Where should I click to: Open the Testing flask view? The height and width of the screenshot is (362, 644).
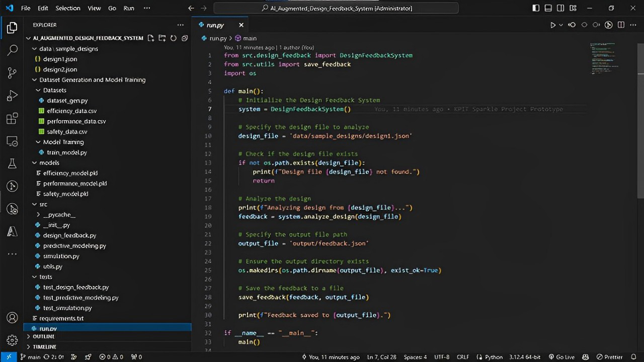pos(12,164)
